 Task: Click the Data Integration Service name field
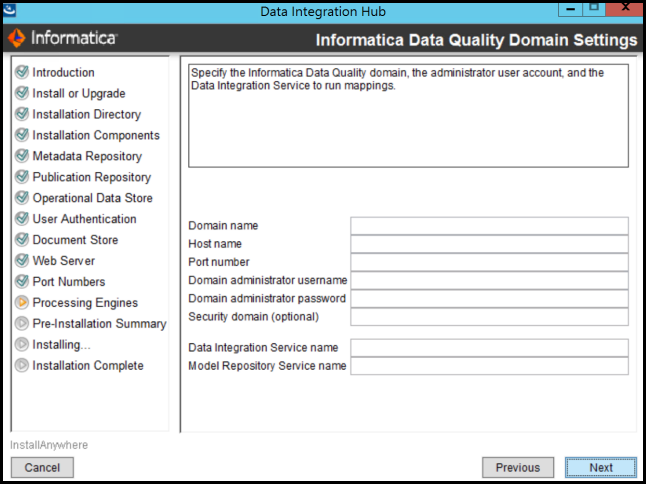[x=489, y=348]
